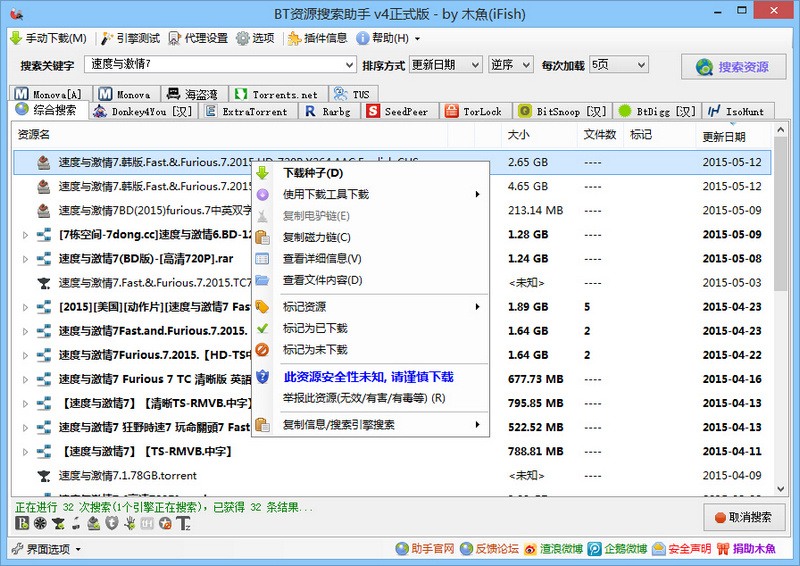Click the 搜索资源 search button
800x566 pixels.
click(733, 67)
